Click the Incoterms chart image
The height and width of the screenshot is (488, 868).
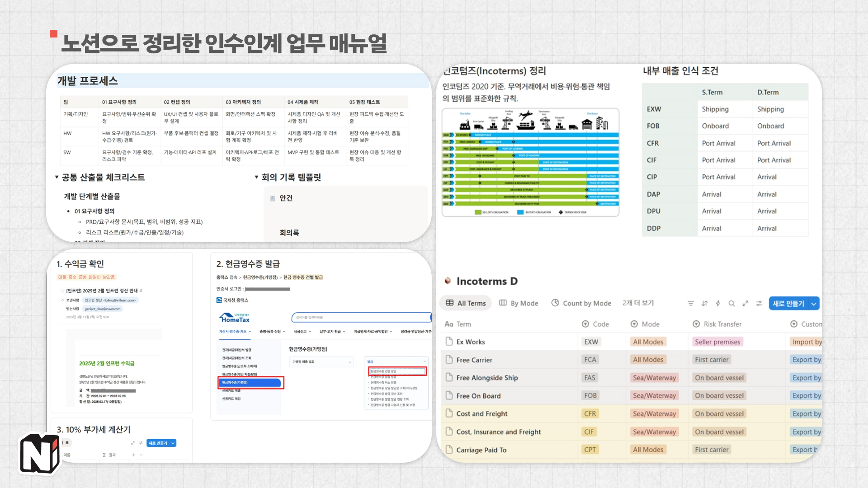[530, 162]
